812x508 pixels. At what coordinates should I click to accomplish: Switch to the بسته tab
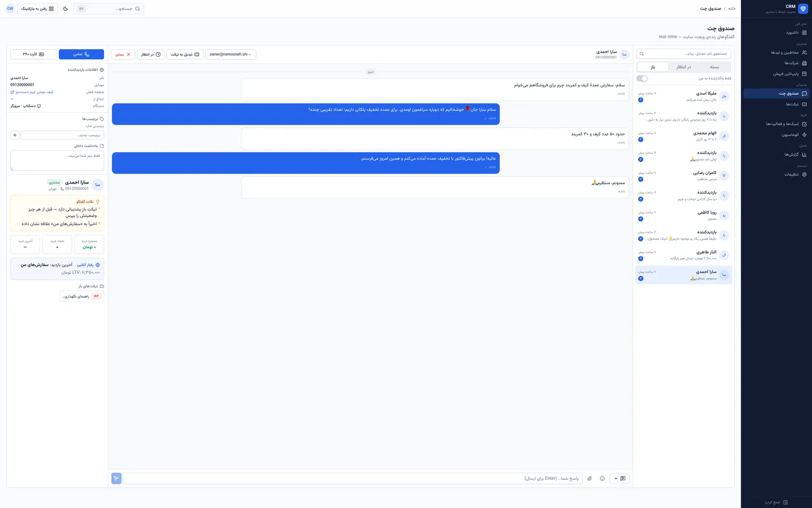coord(714,67)
